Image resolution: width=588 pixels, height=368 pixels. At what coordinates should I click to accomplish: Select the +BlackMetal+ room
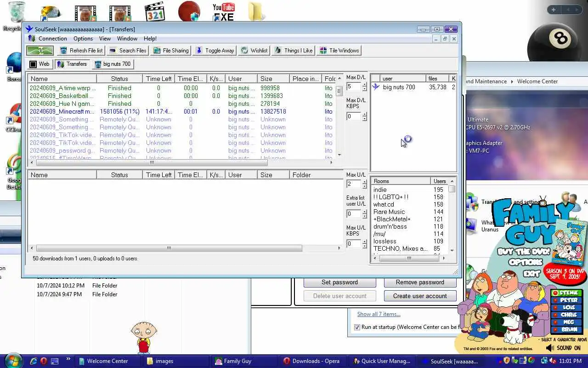392,219
